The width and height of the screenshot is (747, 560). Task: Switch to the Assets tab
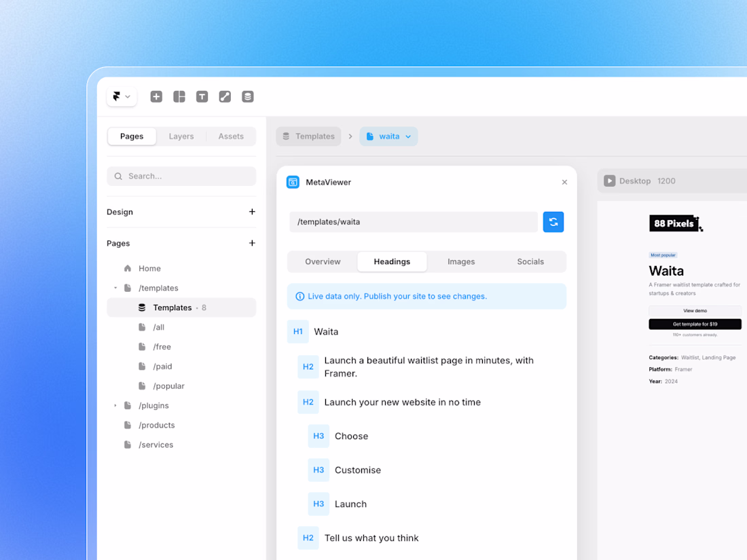click(231, 136)
